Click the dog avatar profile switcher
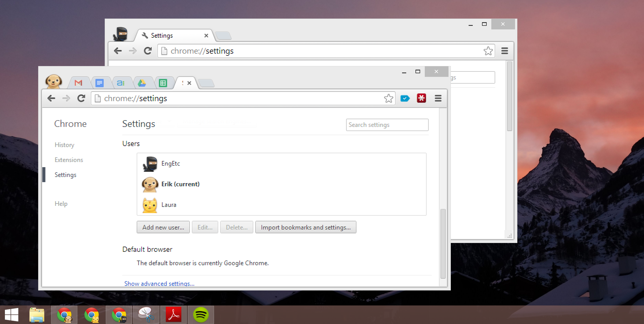This screenshot has width=644, height=324. click(54, 82)
